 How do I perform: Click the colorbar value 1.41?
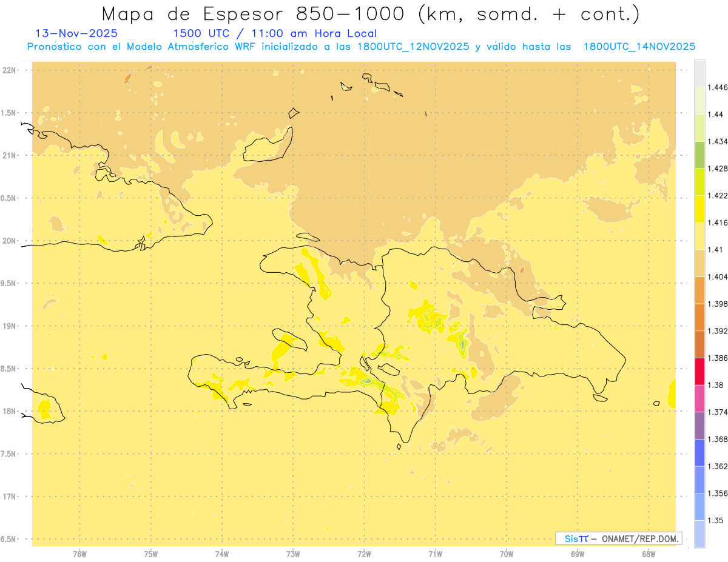click(714, 249)
